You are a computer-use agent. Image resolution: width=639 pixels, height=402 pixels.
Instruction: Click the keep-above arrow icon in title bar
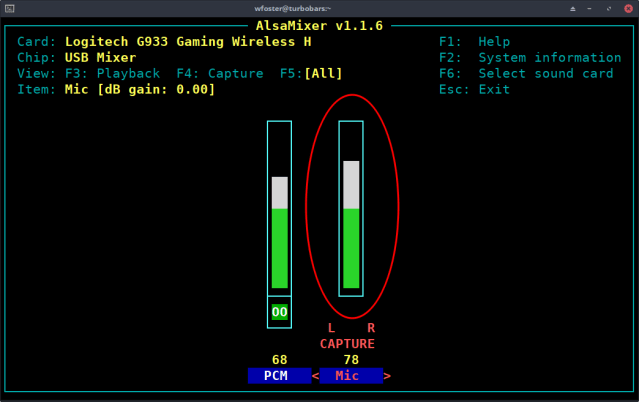(x=572, y=8)
